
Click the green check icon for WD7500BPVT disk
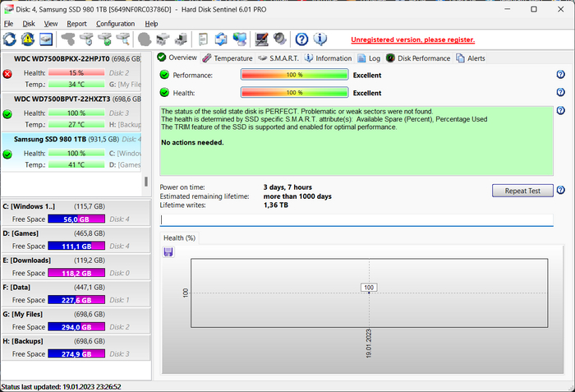[x=7, y=114]
